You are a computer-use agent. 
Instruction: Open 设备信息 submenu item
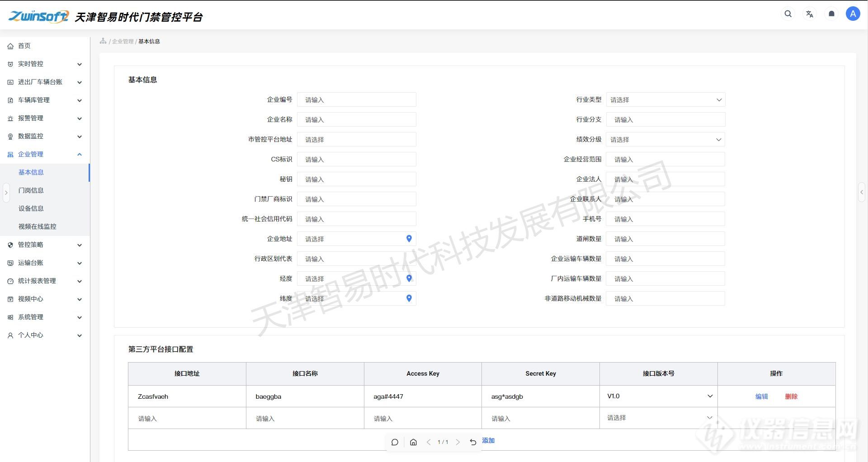(x=45, y=208)
